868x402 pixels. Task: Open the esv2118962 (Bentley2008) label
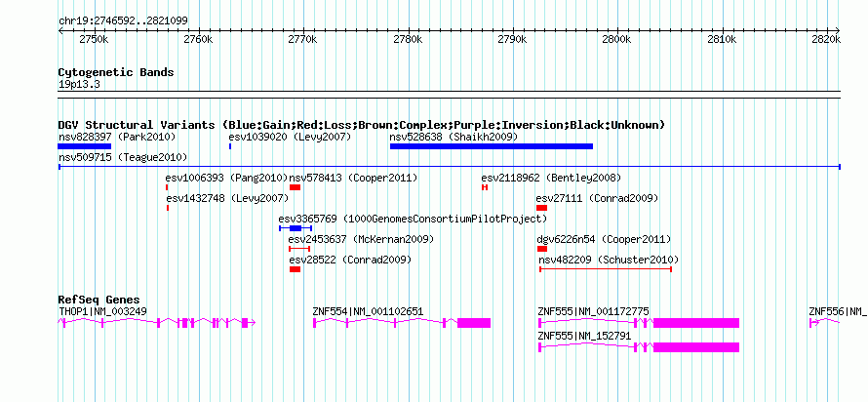pos(551,178)
